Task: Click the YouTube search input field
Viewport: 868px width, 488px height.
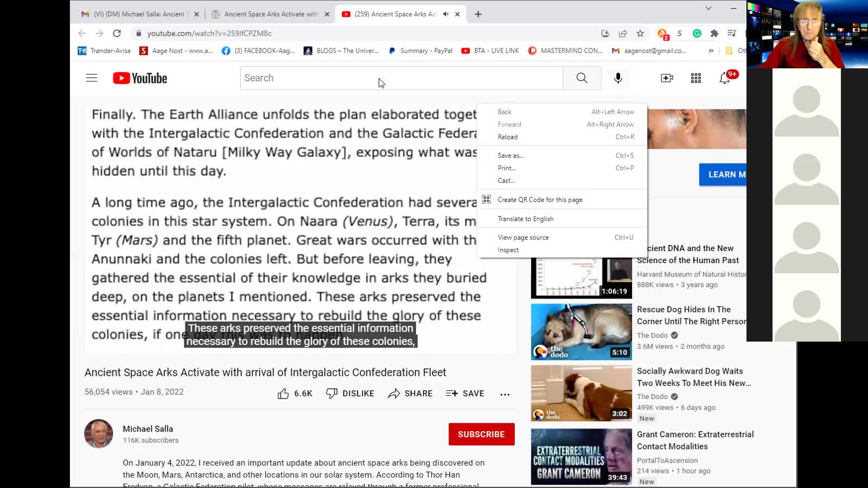Action: tap(401, 78)
